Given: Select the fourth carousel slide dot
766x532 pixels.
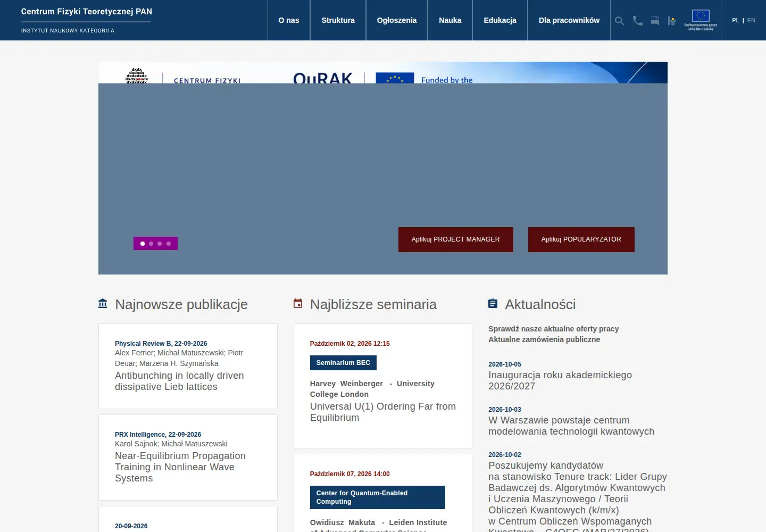Looking at the screenshot, I should 169,244.
